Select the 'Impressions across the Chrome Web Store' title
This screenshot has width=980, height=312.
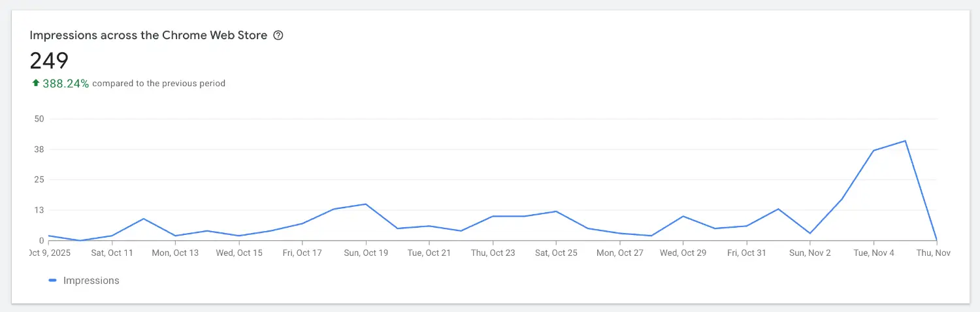coord(148,36)
